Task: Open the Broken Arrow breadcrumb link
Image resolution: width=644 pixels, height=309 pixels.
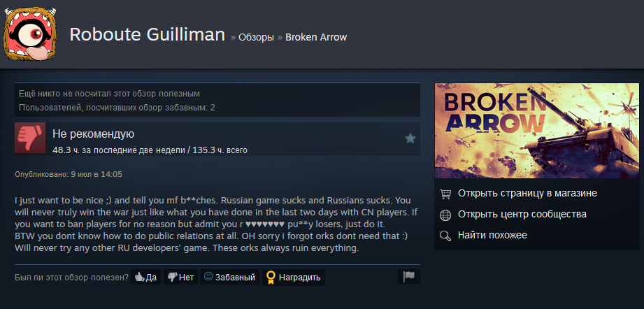Action: (316, 37)
